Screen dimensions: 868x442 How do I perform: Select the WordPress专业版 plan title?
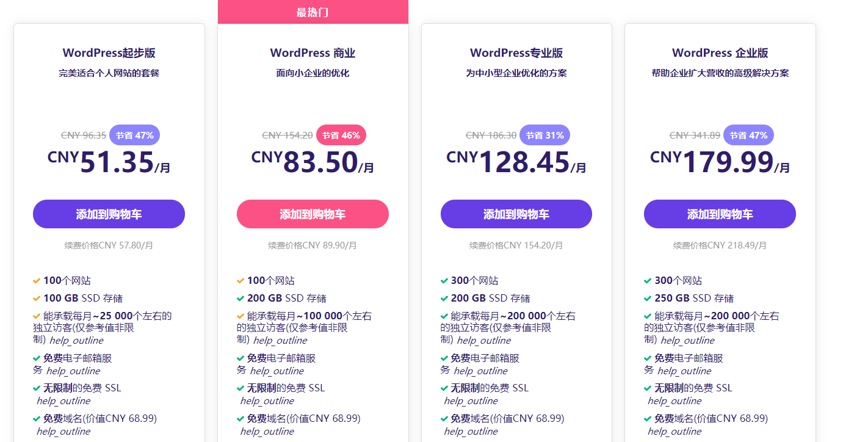(x=516, y=53)
